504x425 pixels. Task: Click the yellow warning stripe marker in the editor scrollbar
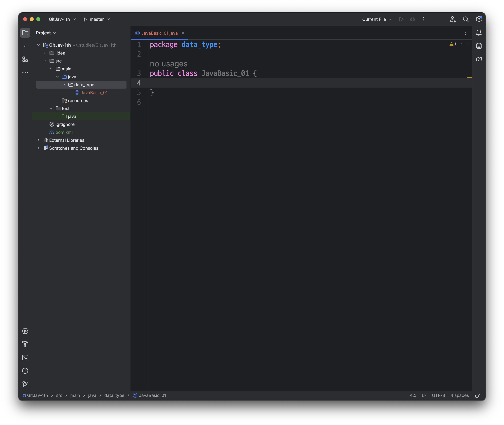469,77
